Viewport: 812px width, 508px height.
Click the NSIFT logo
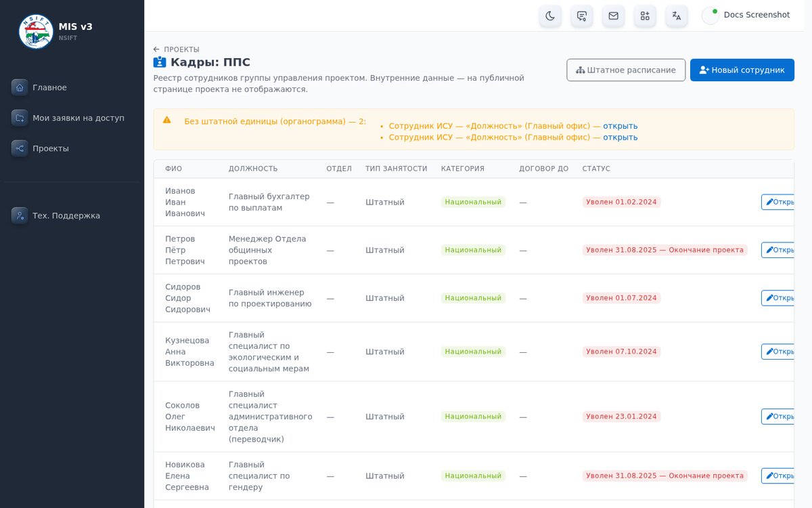36,32
